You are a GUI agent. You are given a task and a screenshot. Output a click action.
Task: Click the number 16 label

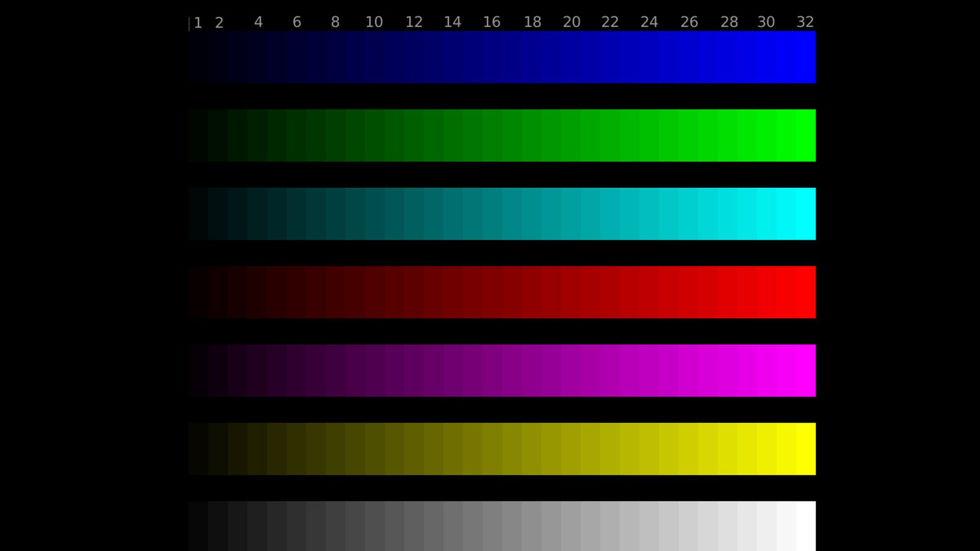click(x=491, y=22)
